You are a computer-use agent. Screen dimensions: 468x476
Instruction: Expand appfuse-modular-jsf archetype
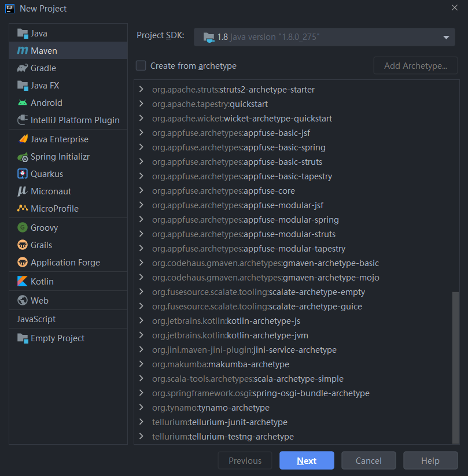point(141,205)
